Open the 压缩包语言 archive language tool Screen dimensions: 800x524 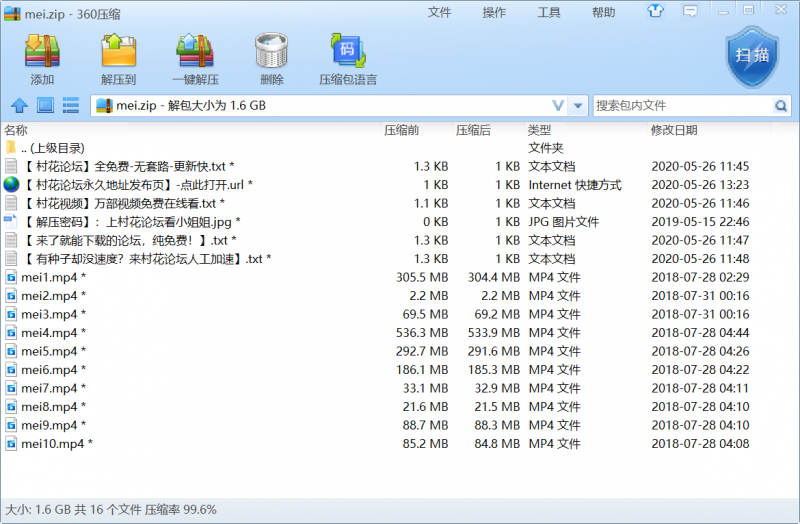(x=347, y=58)
